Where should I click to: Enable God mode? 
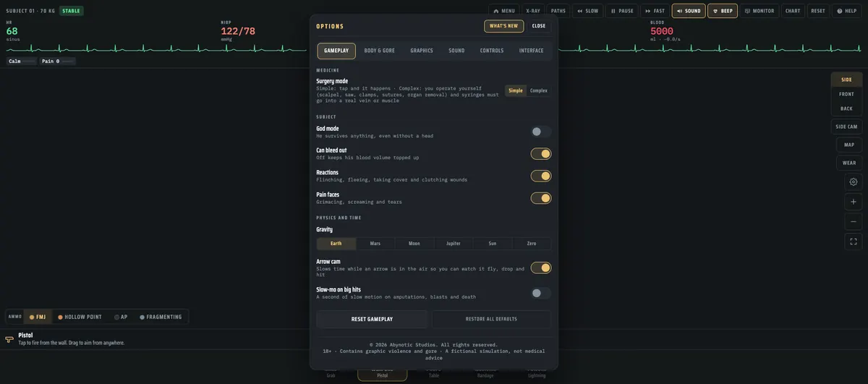[541, 132]
